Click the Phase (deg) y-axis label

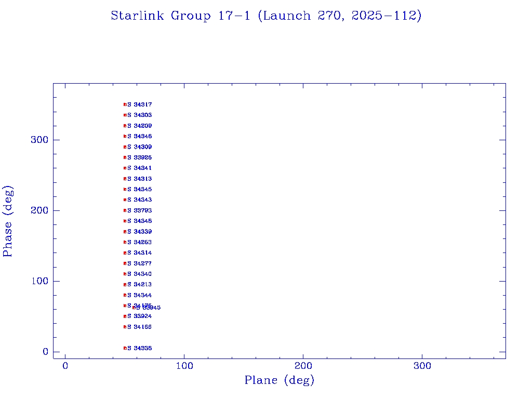(x=8, y=221)
